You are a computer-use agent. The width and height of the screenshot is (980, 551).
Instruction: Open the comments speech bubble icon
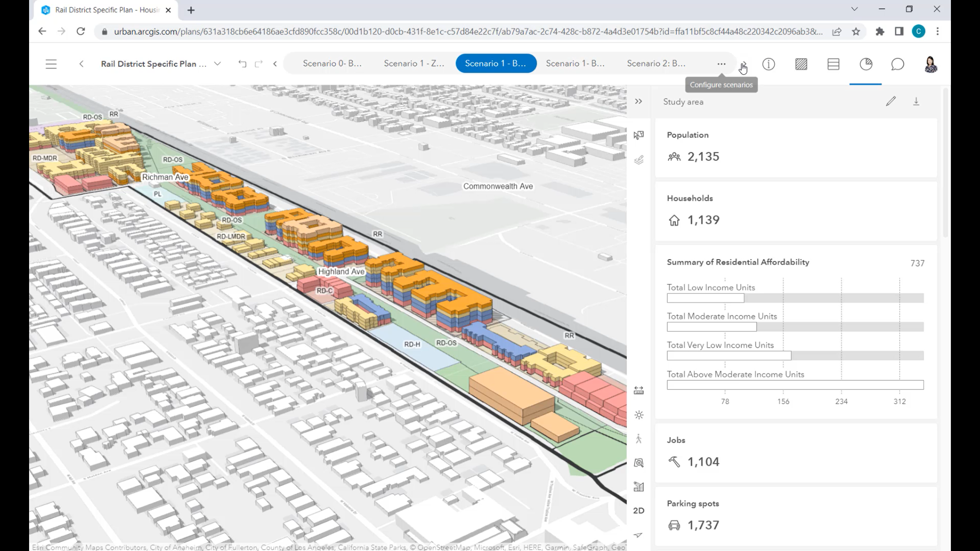click(897, 64)
